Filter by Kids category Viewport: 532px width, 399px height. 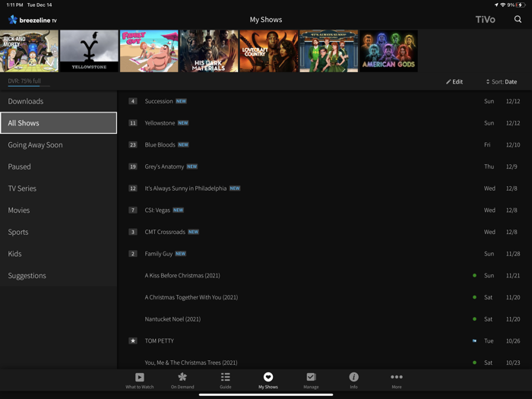[x=59, y=254]
